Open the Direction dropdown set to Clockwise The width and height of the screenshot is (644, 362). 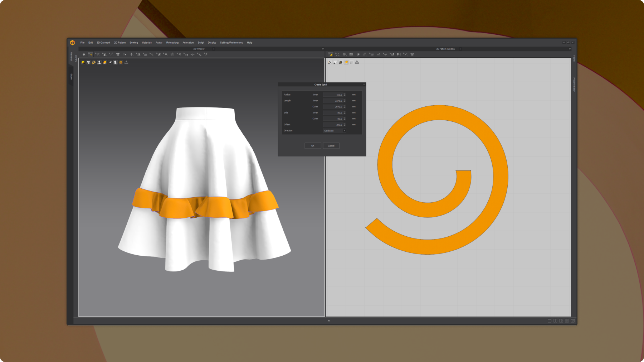[335, 131]
